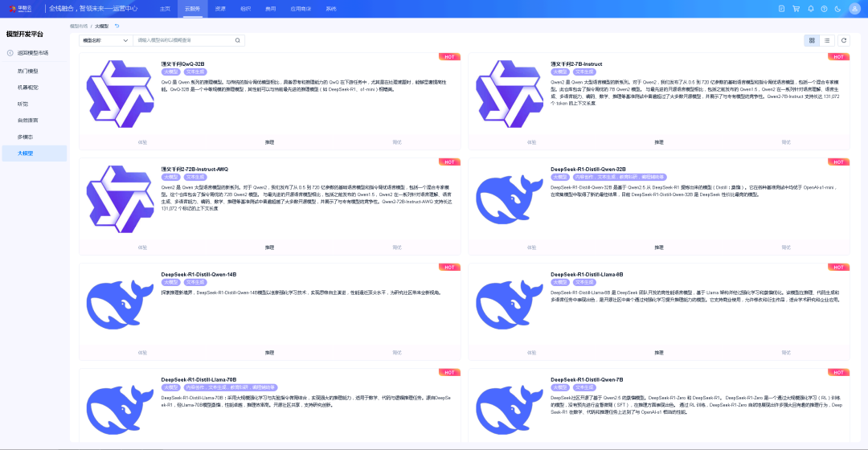Click the search magnifier icon

coord(237,40)
